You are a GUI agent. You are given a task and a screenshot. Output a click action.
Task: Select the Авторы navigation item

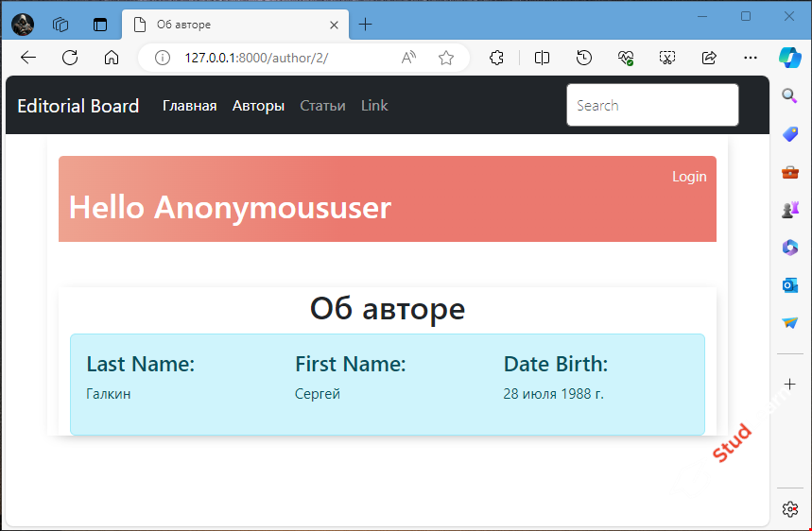[258, 106]
